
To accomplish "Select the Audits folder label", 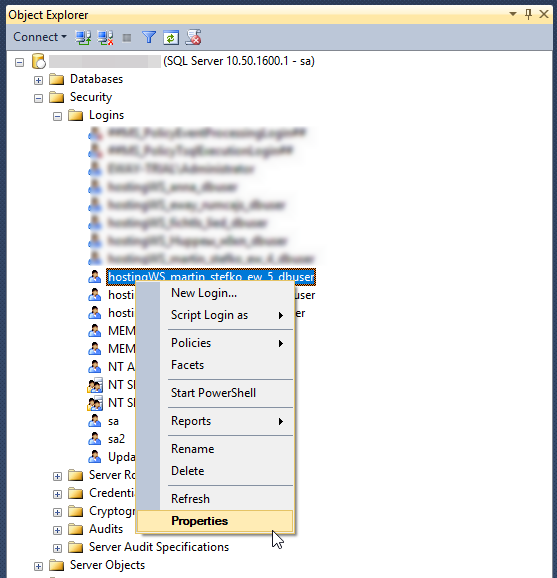I will click(106, 529).
